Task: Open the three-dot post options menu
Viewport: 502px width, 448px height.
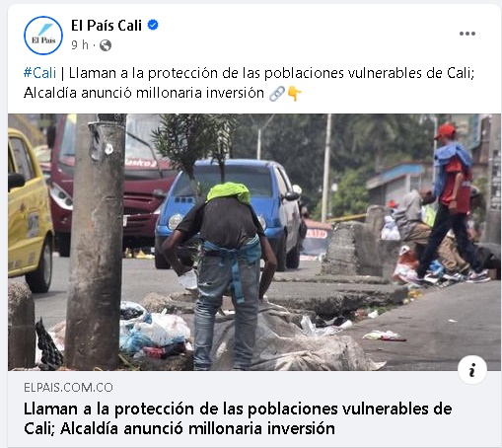Action: pos(467,34)
